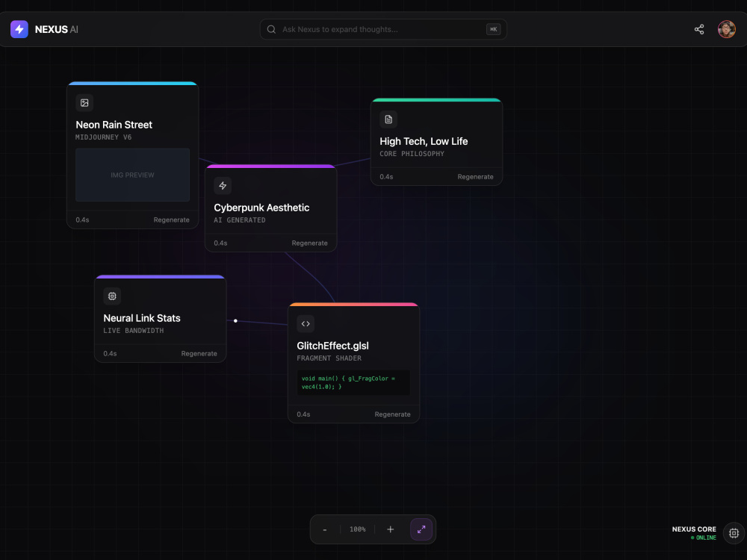Regenerate the GlitchEffect.glsl node
Viewport: 747px width, 560px height.
[x=392, y=414]
